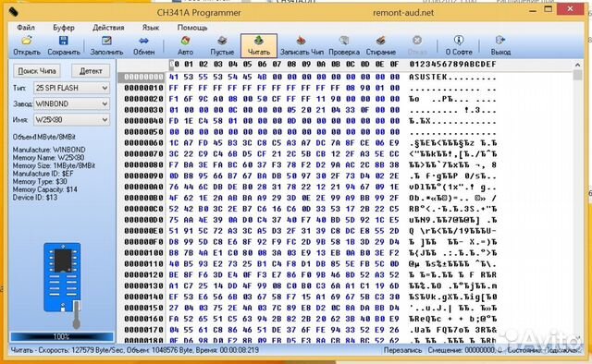Click the Пустые (Blank check) icon
592x364 pixels.
coord(222,41)
